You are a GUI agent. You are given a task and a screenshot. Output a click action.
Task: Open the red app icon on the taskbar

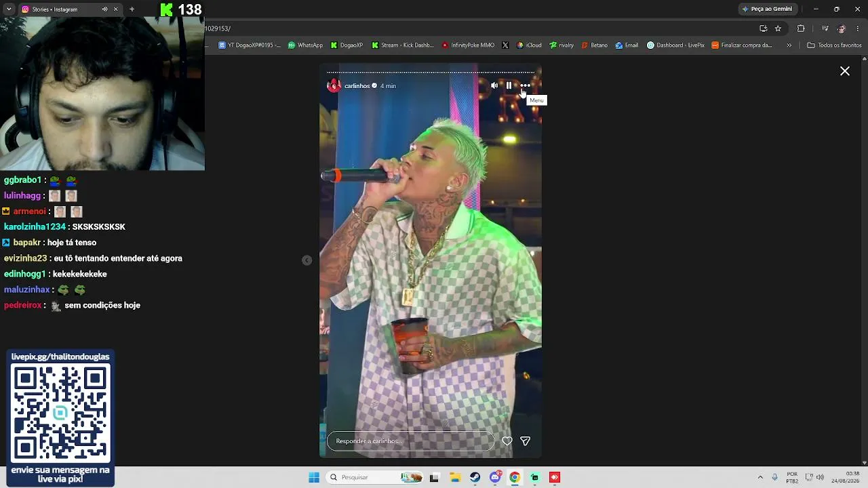coord(555,477)
